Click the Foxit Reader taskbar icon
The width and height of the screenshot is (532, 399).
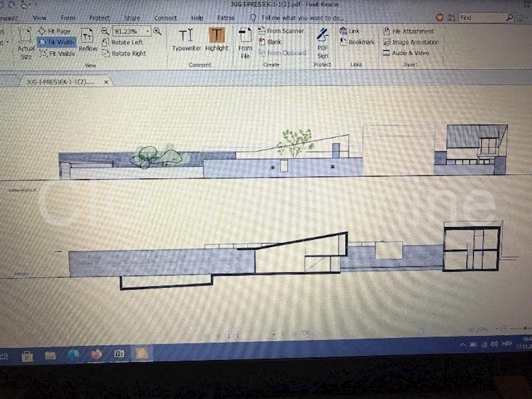(x=142, y=353)
